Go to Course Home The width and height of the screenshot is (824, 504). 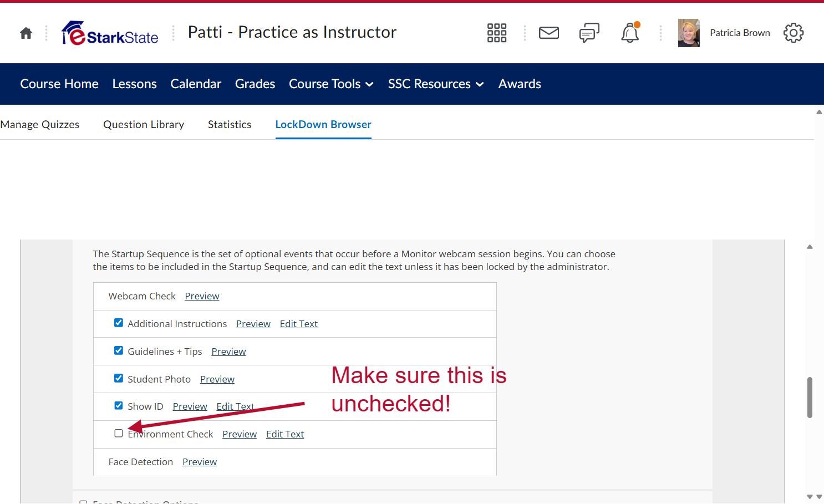(x=59, y=84)
